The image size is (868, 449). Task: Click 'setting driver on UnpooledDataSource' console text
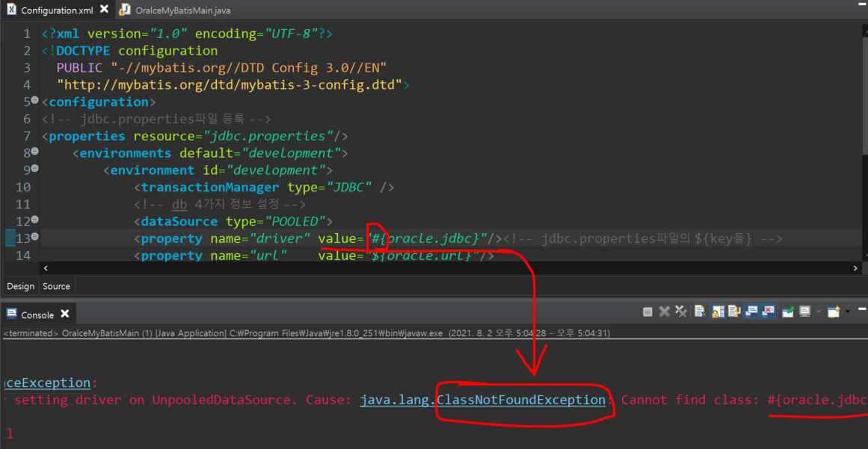click(157, 400)
